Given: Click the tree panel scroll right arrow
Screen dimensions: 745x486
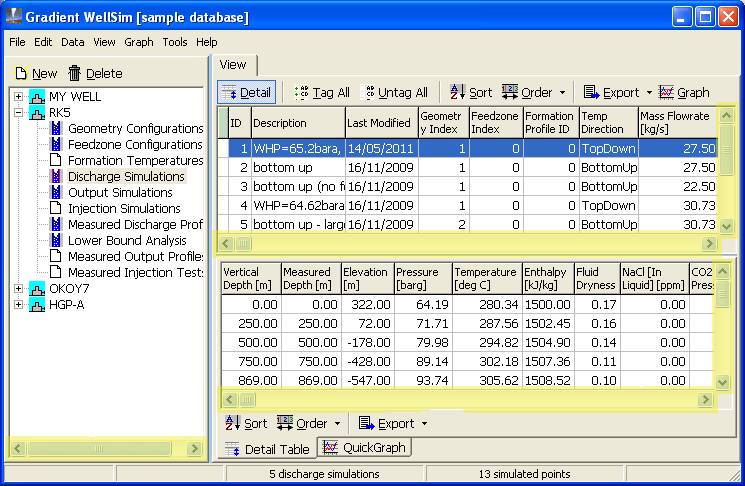Looking at the screenshot, I should [x=194, y=448].
